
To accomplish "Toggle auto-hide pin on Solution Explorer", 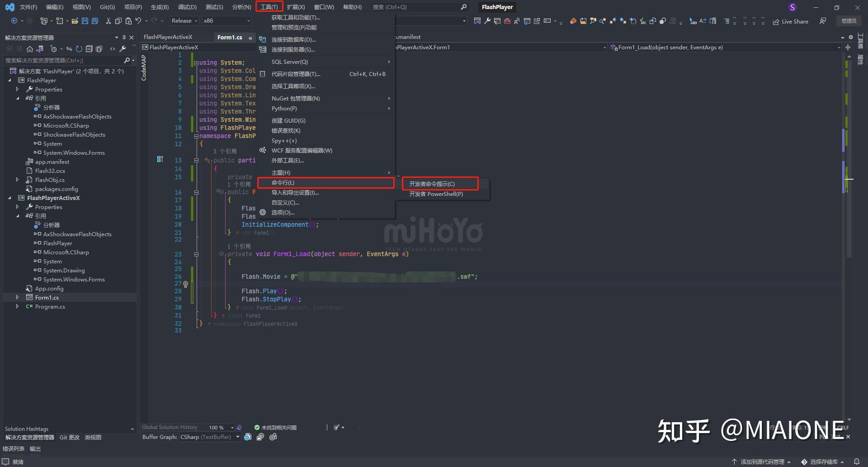I will pos(124,38).
